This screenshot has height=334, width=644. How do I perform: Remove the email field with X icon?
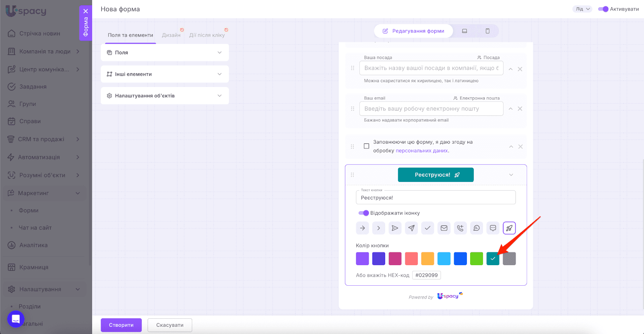[x=520, y=109]
